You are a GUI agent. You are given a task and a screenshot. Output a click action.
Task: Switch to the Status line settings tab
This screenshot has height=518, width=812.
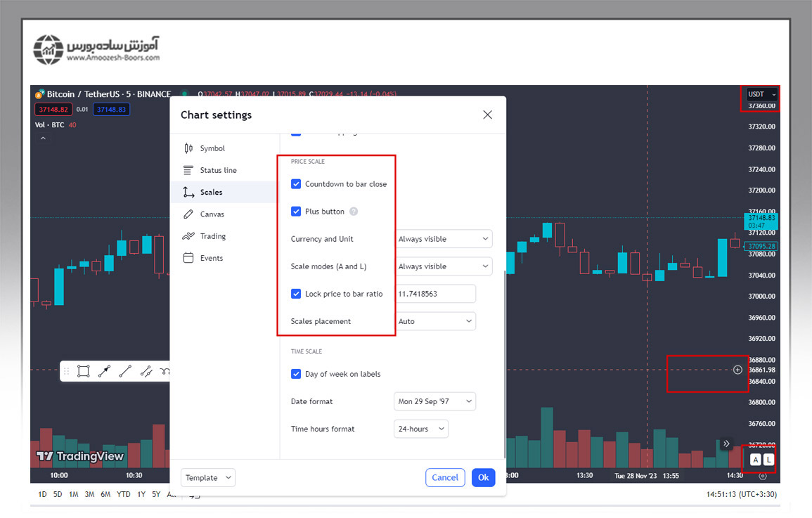coord(218,170)
